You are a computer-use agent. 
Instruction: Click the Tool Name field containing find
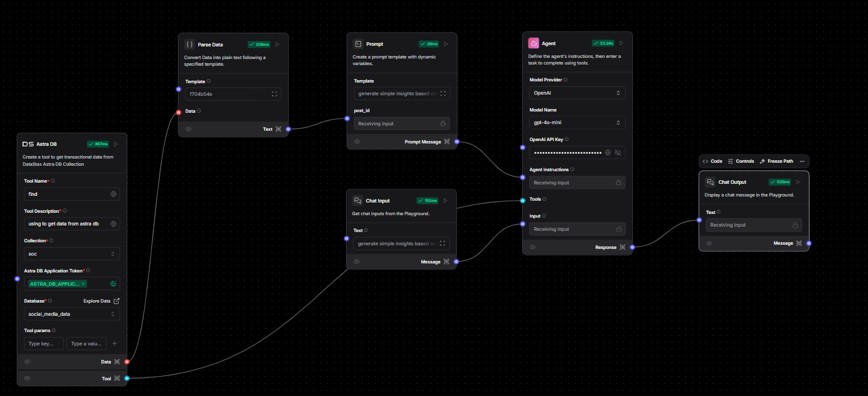coord(72,194)
